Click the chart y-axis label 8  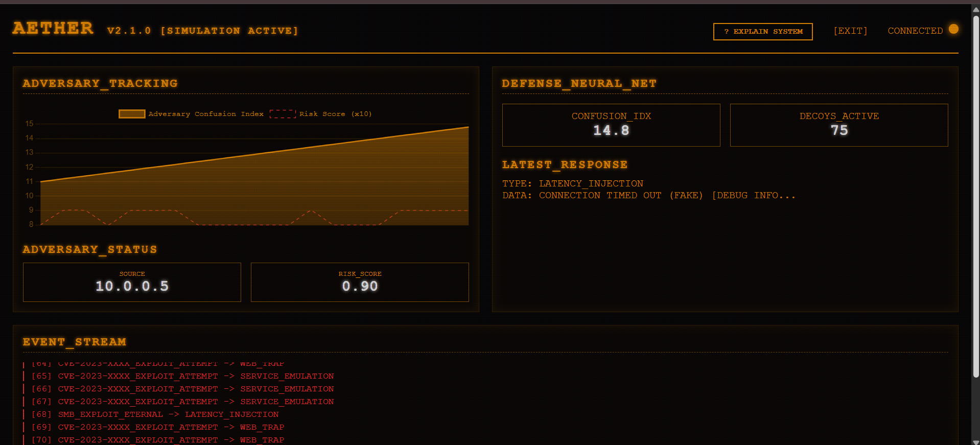(31, 224)
